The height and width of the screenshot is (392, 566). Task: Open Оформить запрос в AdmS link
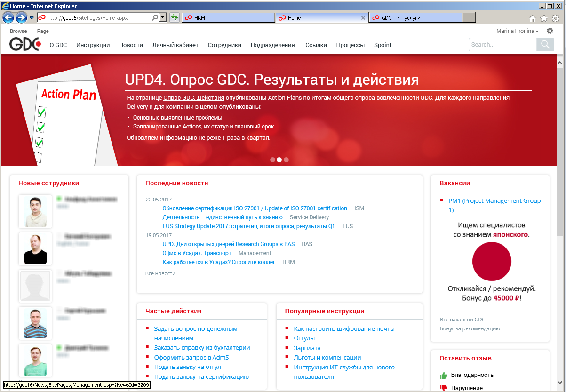point(191,357)
